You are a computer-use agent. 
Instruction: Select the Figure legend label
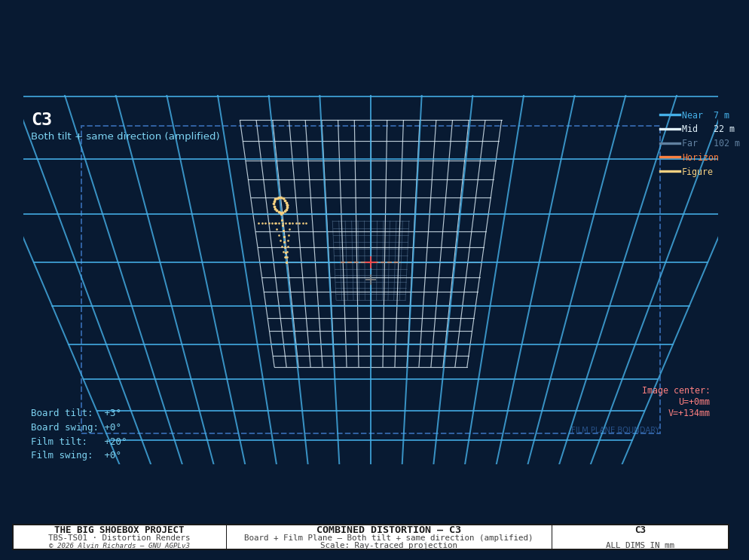pos(697,172)
